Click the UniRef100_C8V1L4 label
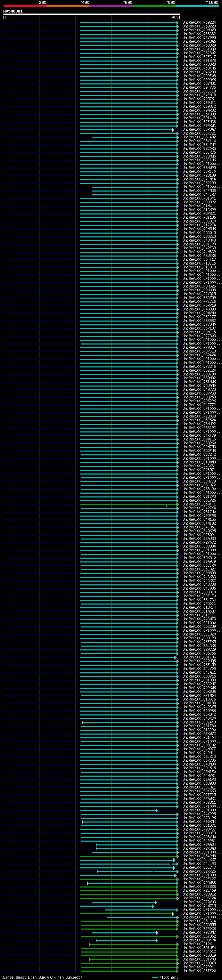The height and width of the screenshot is (980, 222). [x=199, y=141]
